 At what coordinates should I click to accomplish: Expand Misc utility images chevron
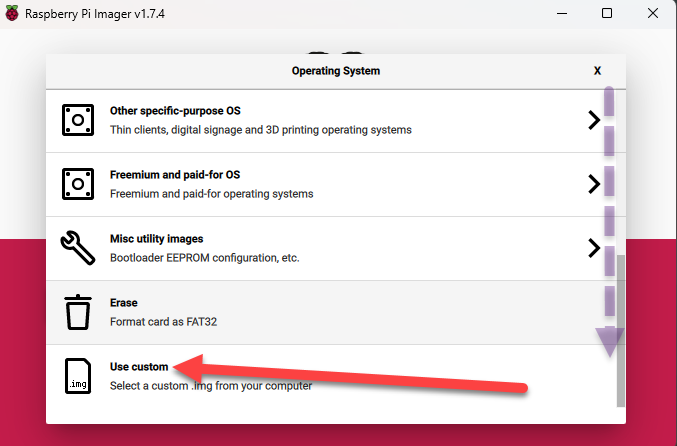point(594,248)
